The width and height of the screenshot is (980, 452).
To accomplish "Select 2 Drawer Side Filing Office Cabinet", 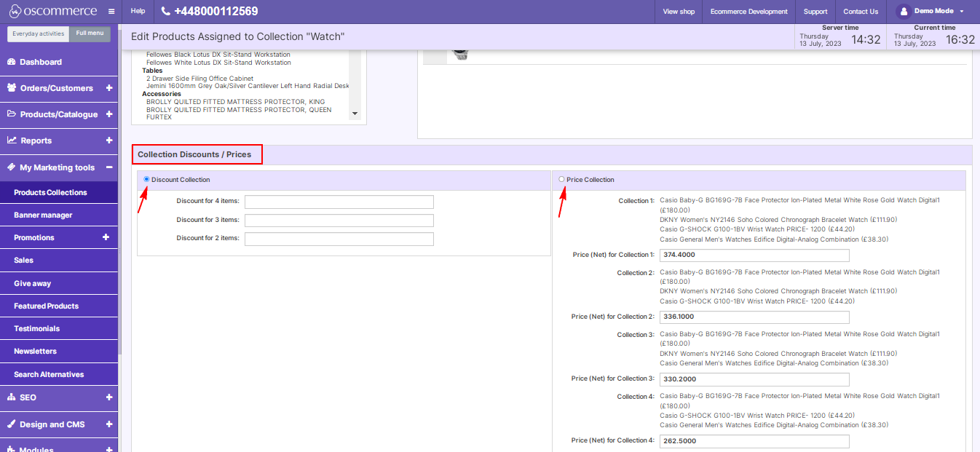I will [x=199, y=79].
